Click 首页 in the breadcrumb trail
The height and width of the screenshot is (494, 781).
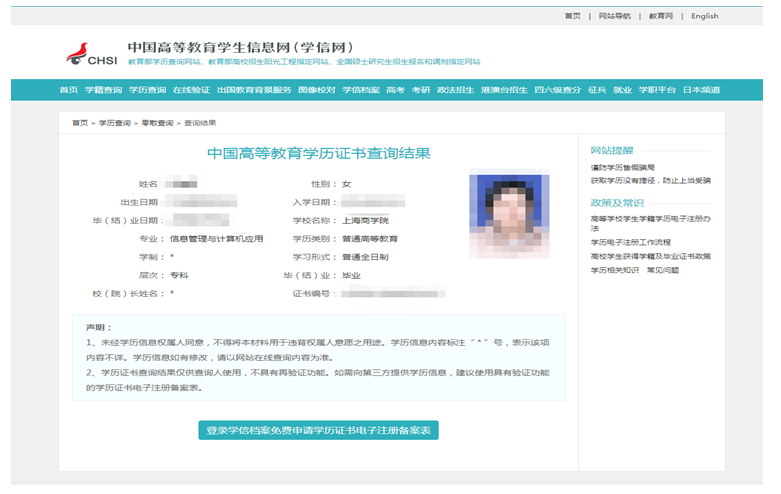(x=80, y=123)
